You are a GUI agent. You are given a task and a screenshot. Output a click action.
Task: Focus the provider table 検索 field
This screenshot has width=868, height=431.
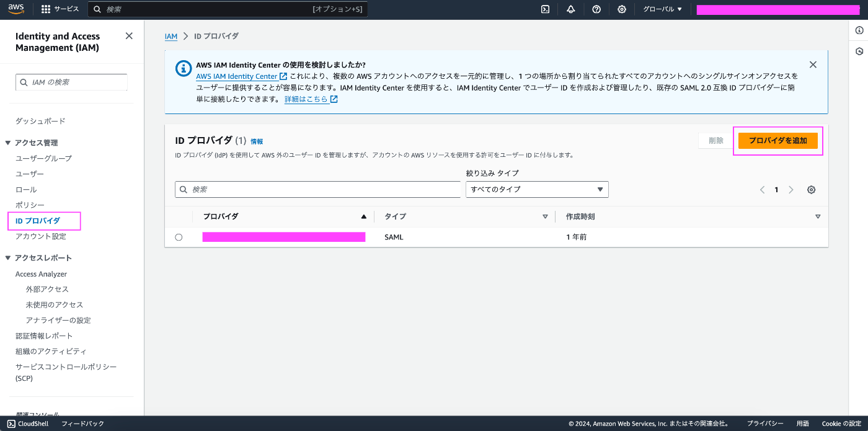coord(317,189)
